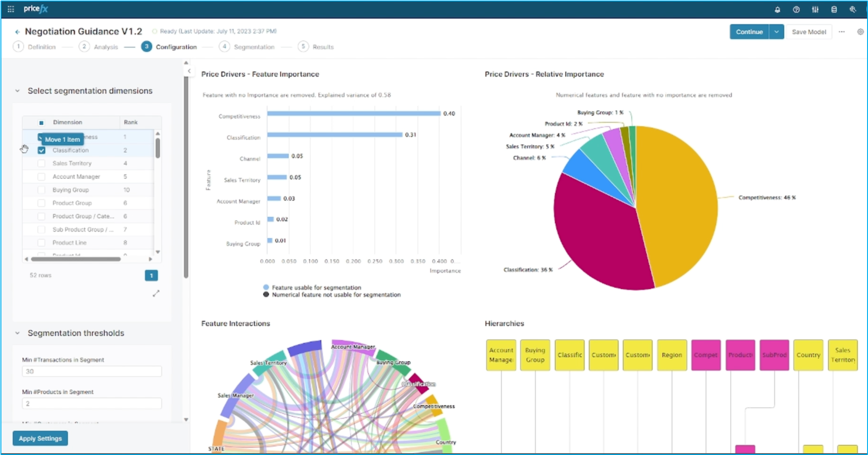Collapse the left settings panel arrow
The width and height of the screenshot is (868, 455).
[x=189, y=71]
